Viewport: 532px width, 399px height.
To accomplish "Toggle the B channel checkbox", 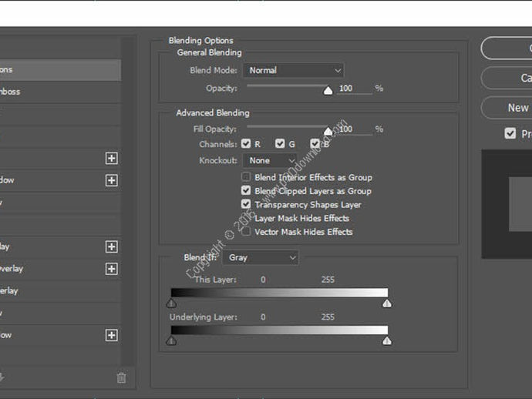I will click(x=315, y=144).
